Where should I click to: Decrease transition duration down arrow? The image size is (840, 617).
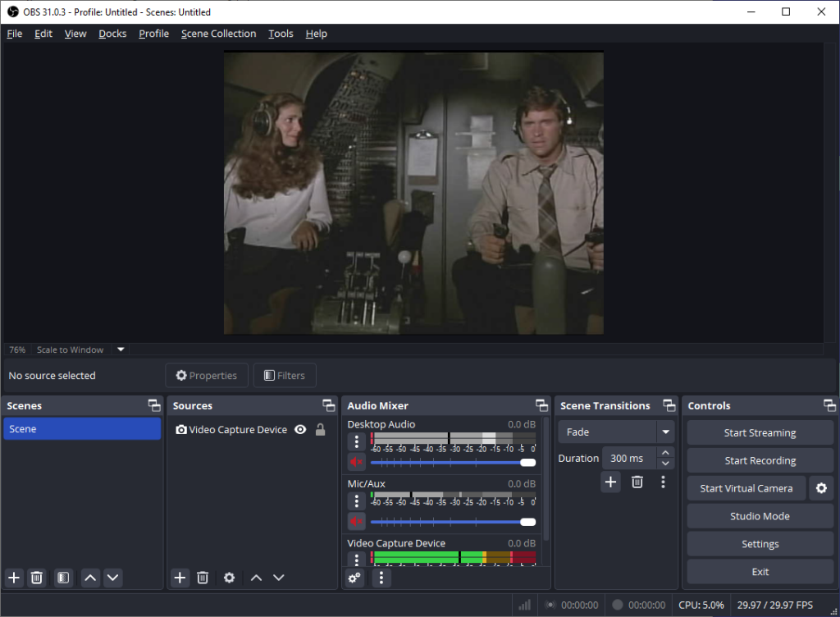pos(665,464)
